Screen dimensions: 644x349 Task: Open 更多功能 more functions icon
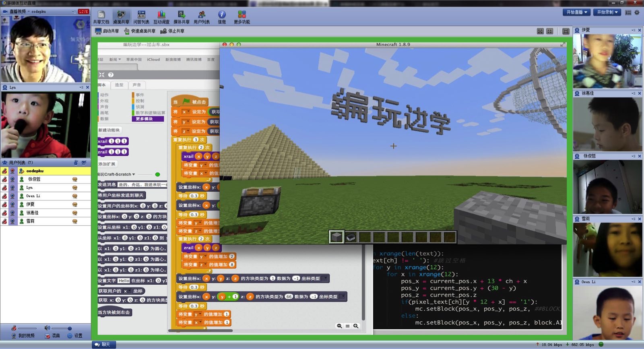[x=242, y=17]
